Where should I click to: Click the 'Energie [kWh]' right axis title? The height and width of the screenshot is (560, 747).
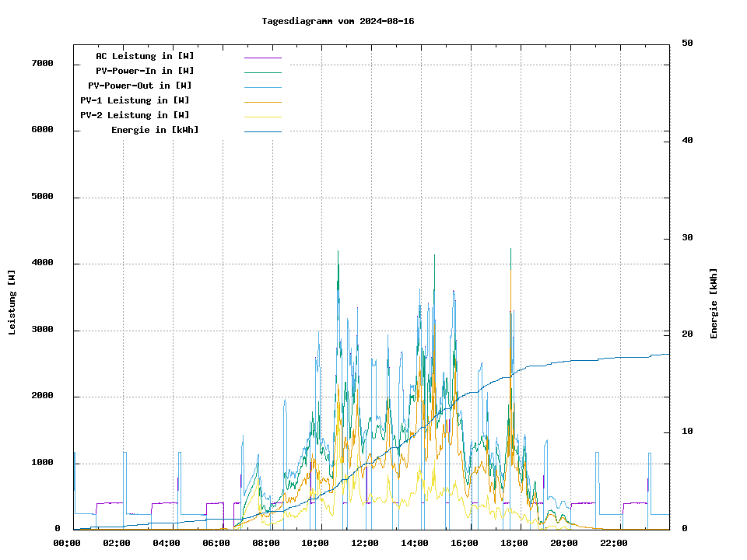point(714,303)
